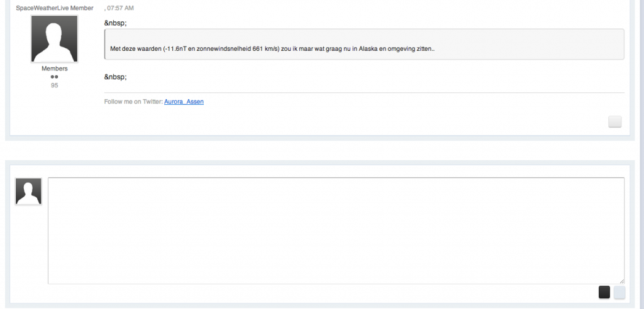Click the &nbsp; text above the quote
The width and height of the screenshot is (644, 309).
pyautogui.click(x=115, y=23)
